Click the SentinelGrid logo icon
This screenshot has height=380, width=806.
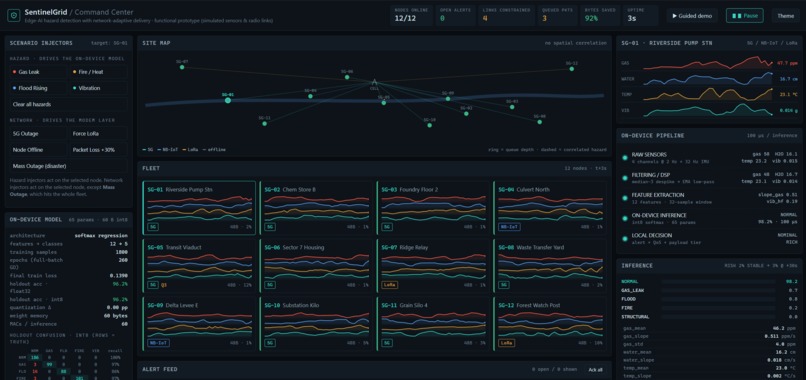[13, 15]
